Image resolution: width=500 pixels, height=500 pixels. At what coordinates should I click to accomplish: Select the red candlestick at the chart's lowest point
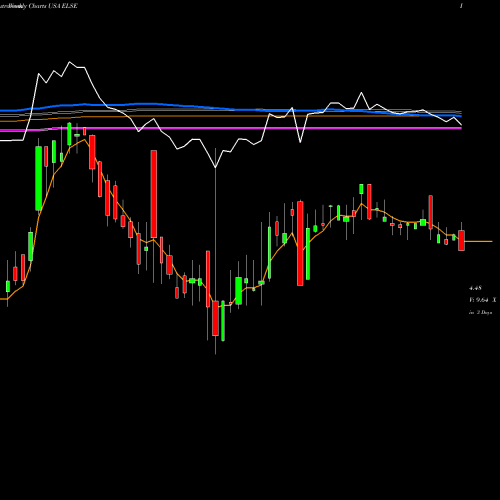(x=215, y=318)
